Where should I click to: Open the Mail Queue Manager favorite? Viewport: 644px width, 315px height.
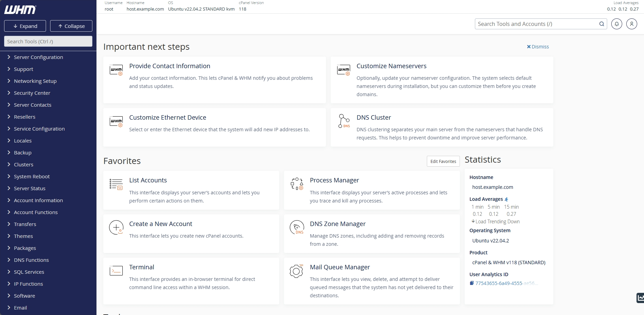click(x=340, y=267)
